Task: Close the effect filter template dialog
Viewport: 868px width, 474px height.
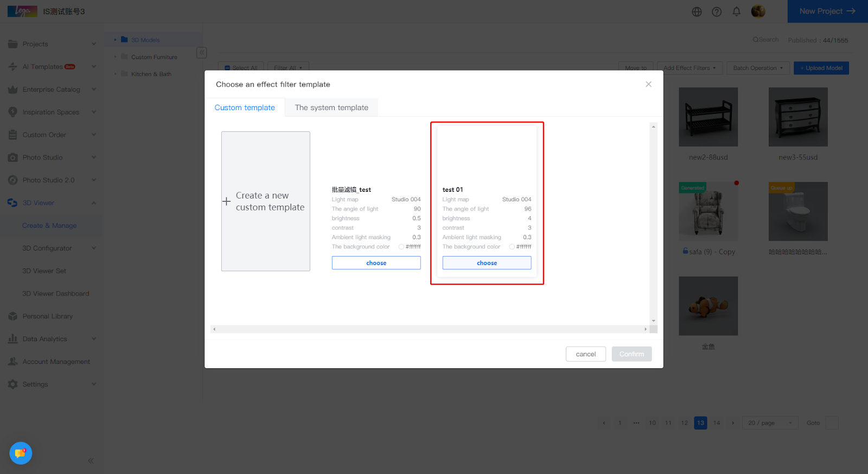Action: click(x=648, y=84)
